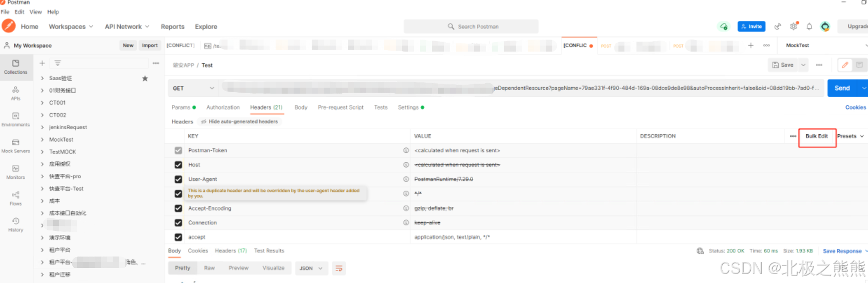
Task: Toggle Hide auto-generated headers
Action: point(240,122)
